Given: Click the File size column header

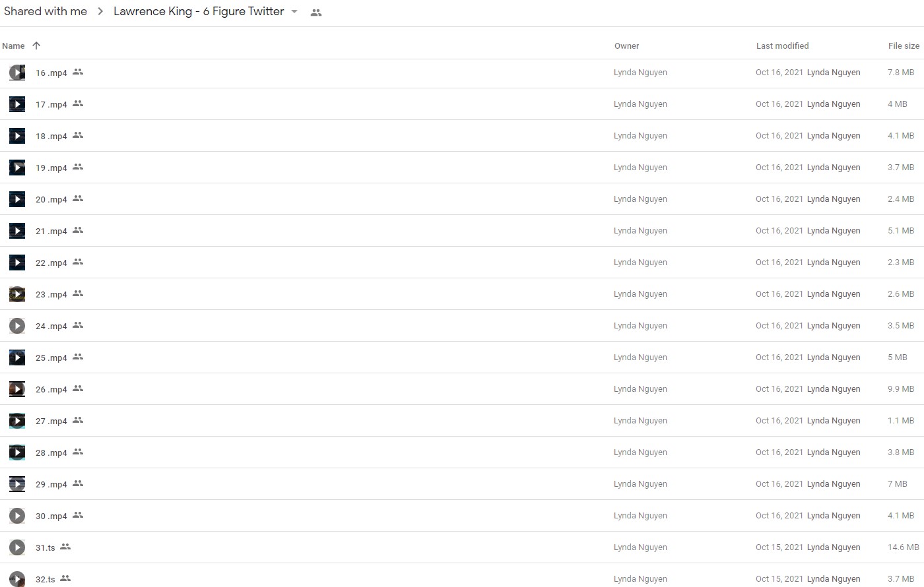Looking at the screenshot, I should click(x=904, y=46).
